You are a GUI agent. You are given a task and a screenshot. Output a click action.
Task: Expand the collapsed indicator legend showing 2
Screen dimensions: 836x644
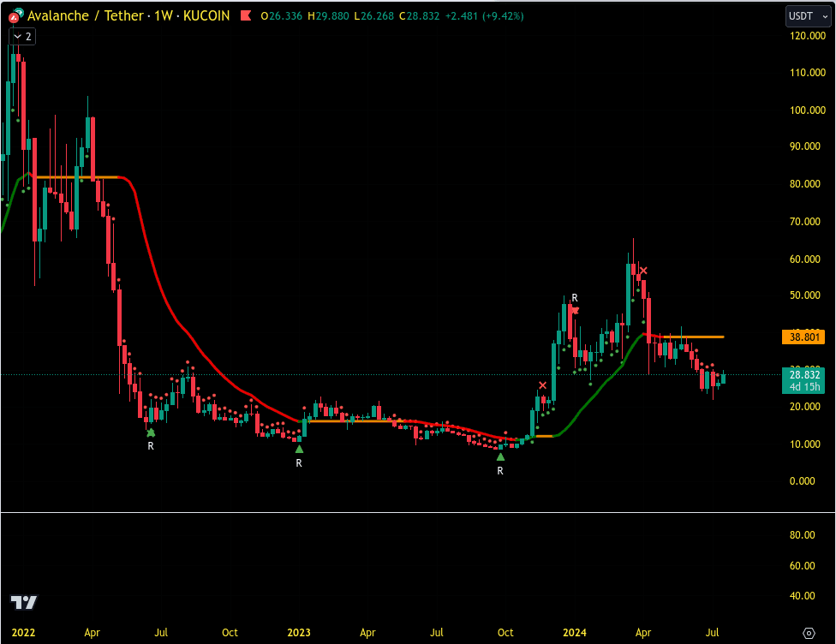tap(22, 37)
